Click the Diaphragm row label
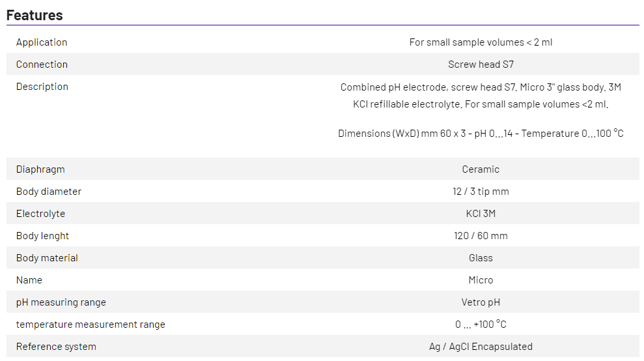The height and width of the screenshot is (361, 644). click(x=40, y=169)
